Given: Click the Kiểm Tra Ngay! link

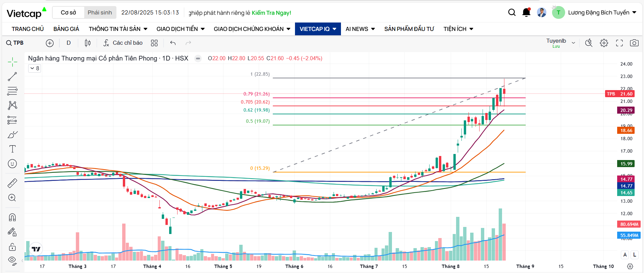Looking at the screenshot, I should coord(271,13).
